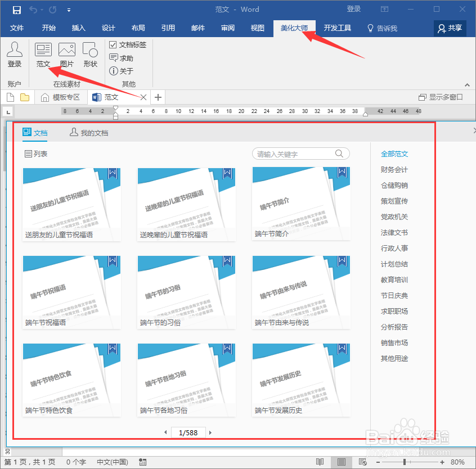476x469 pixels.
Task: Click 登录 in the title bar
Action: (x=354, y=9)
